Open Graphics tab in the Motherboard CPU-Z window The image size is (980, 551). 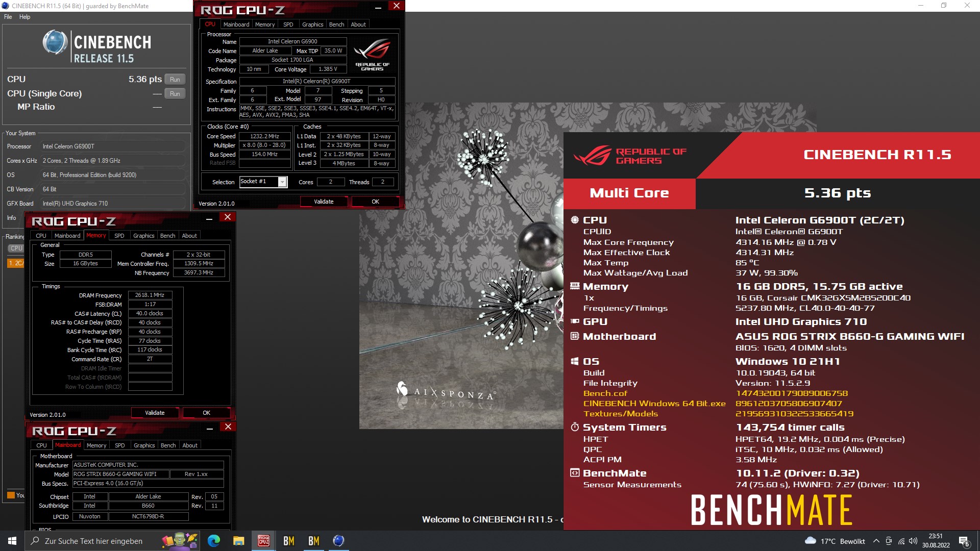144,445
